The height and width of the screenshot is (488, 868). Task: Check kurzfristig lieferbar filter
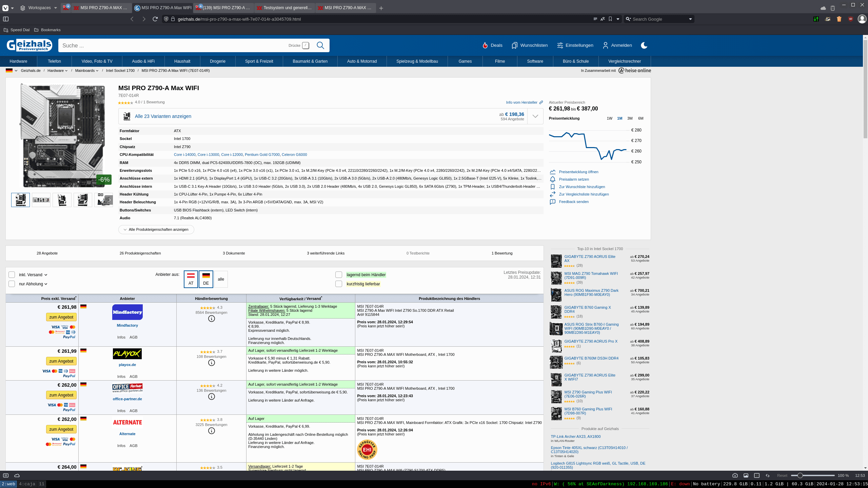click(339, 284)
